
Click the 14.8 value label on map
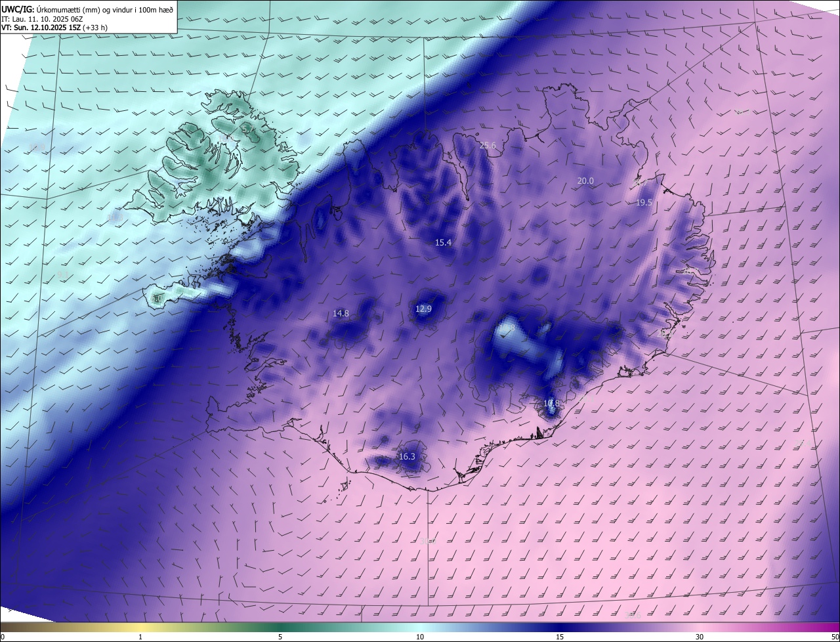pyautogui.click(x=341, y=314)
